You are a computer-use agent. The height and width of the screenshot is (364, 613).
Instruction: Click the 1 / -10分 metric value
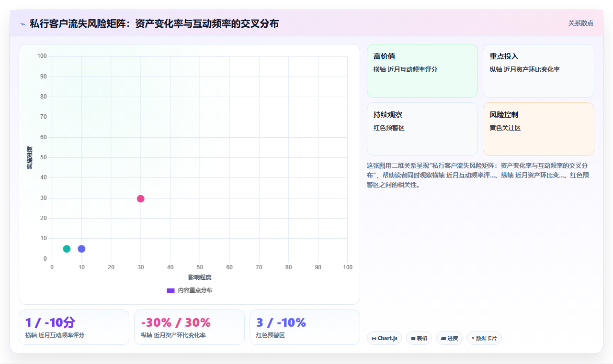pos(50,322)
